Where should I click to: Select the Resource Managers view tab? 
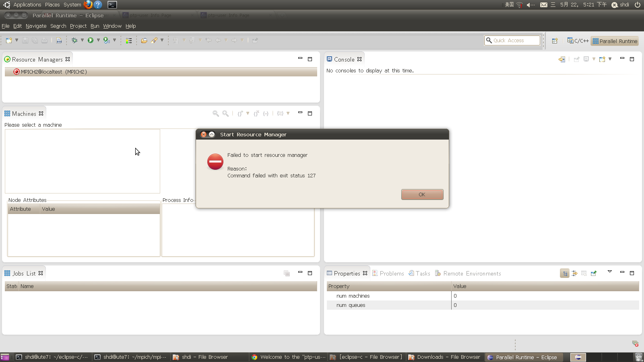coord(37,60)
